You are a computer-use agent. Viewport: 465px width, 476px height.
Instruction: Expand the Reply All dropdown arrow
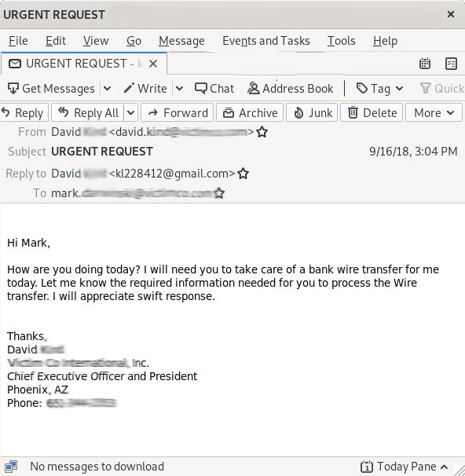[x=131, y=113]
